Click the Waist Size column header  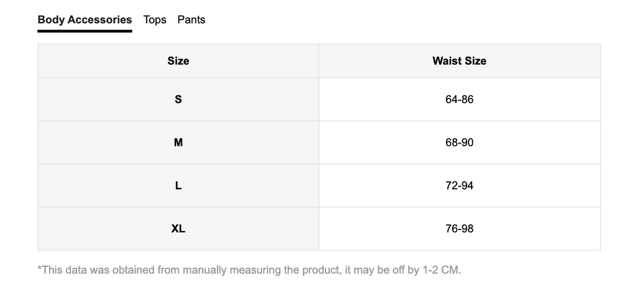[x=459, y=61]
